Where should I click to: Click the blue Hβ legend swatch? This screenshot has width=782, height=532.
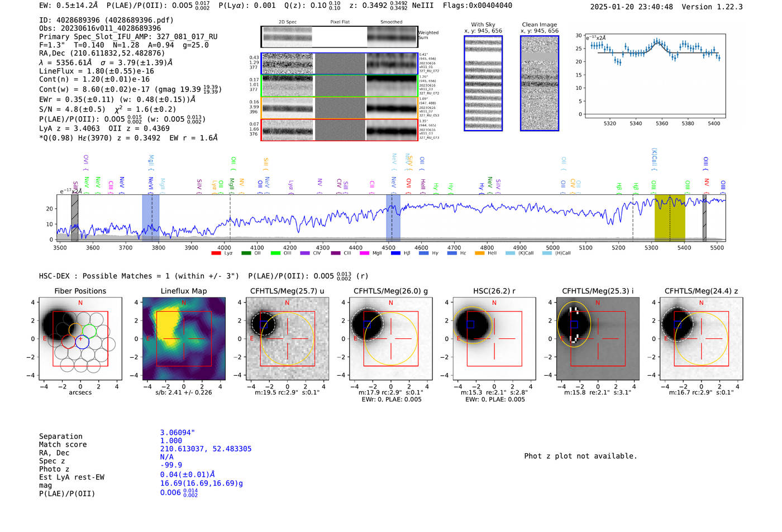395,253
